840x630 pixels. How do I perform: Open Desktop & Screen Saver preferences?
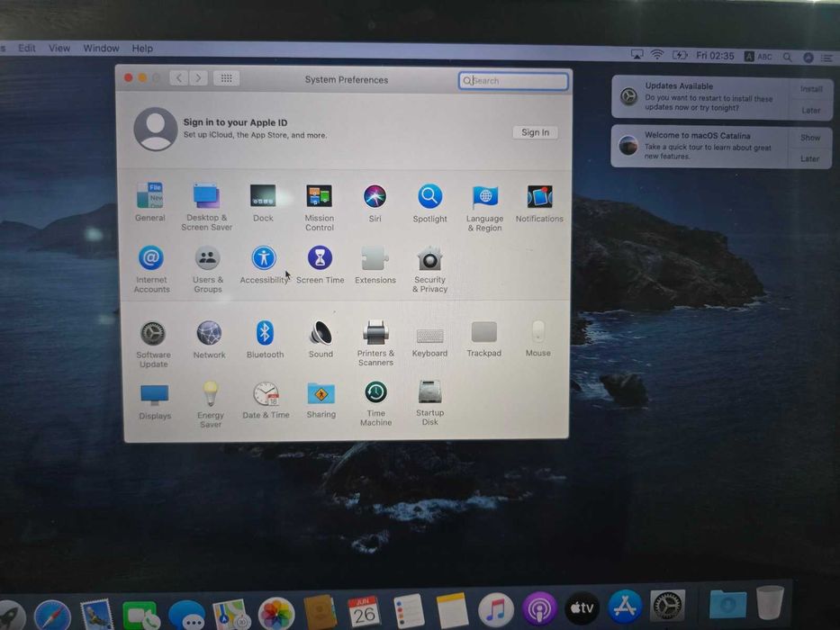coord(206,206)
